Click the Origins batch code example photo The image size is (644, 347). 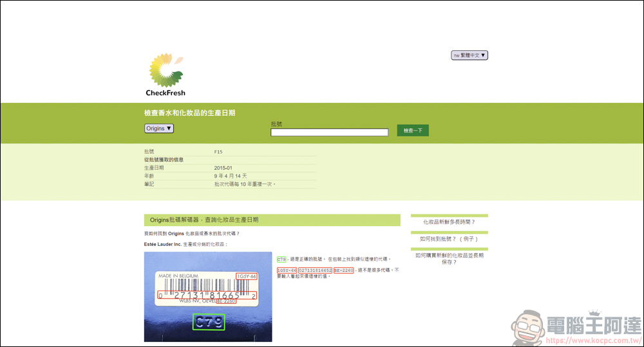[x=208, y=297]
